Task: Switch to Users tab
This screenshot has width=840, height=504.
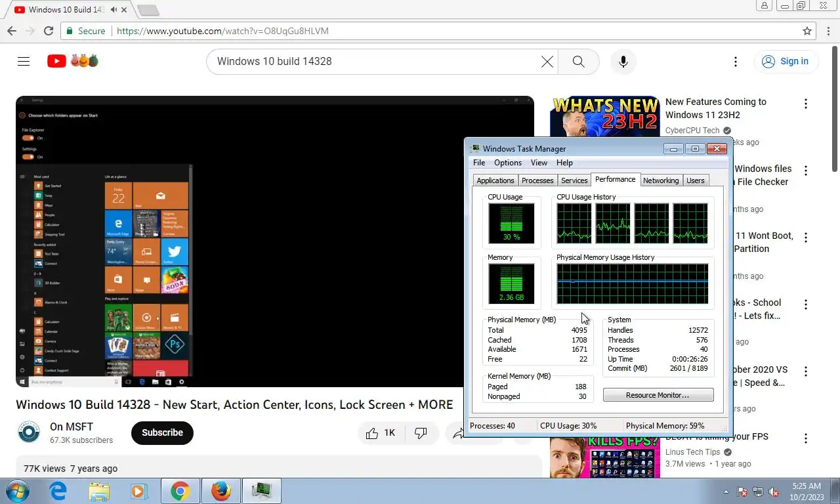Action: (x=696, y=180)
